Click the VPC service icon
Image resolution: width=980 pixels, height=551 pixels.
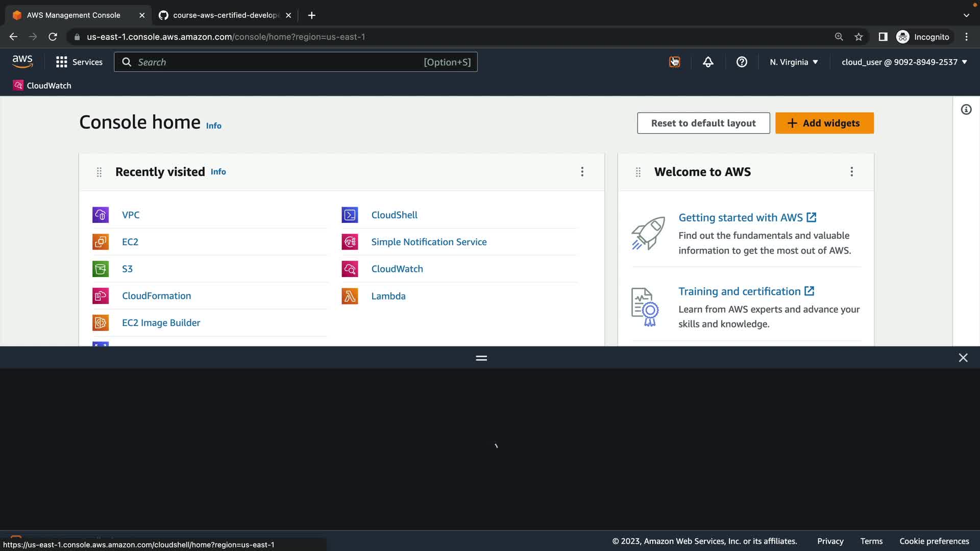(101, 215)
